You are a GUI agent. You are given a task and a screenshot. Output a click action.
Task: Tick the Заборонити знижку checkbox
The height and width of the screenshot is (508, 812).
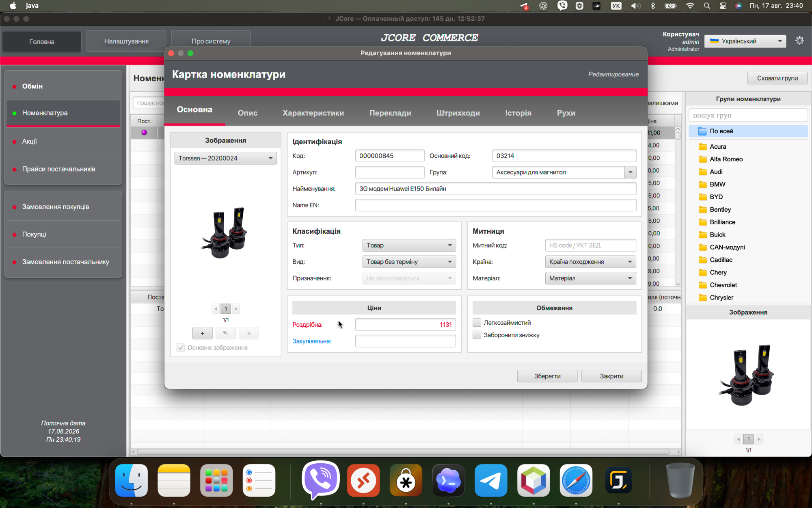pos(477,335)
